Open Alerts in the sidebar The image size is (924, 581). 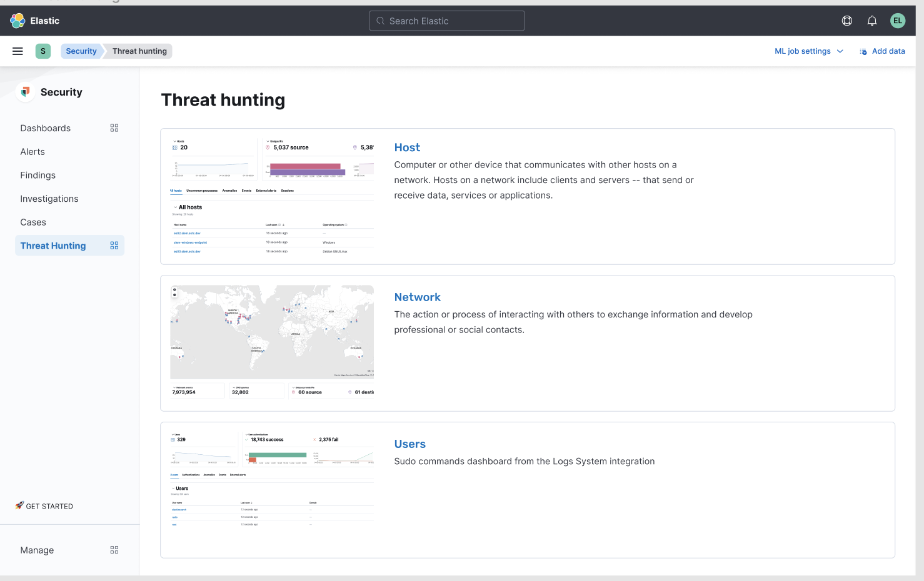click(x=33, y=152)
